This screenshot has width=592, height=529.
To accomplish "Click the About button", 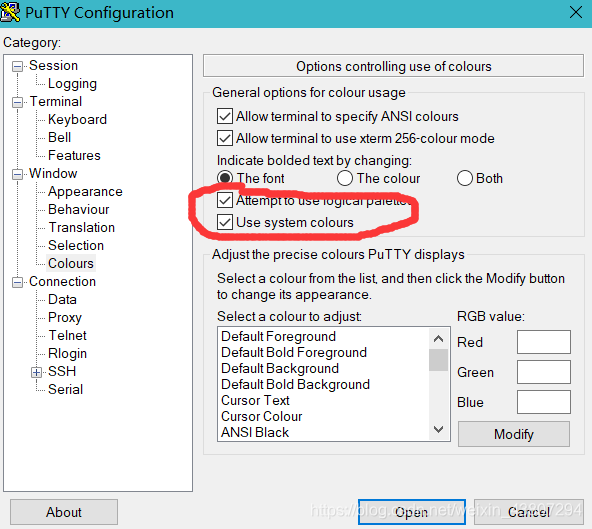I will 64,512.
